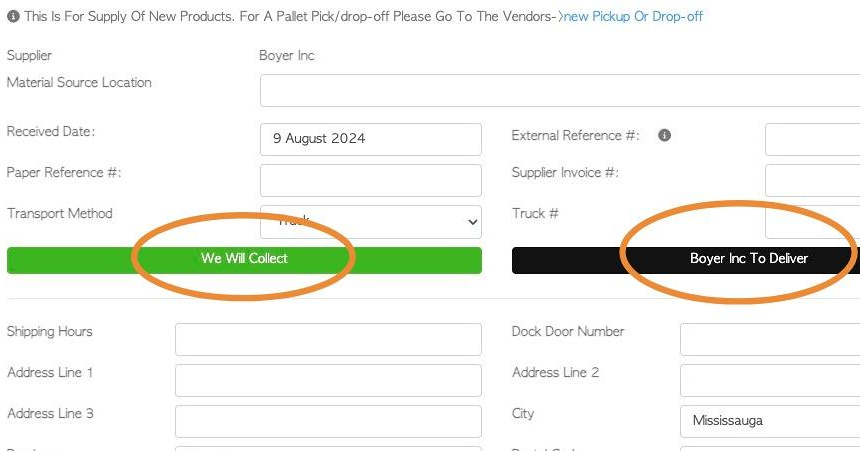Image resolution: width=860 pixels, height=451 pixels.
Task: Select the We Will Collect option
Action: 244,260
